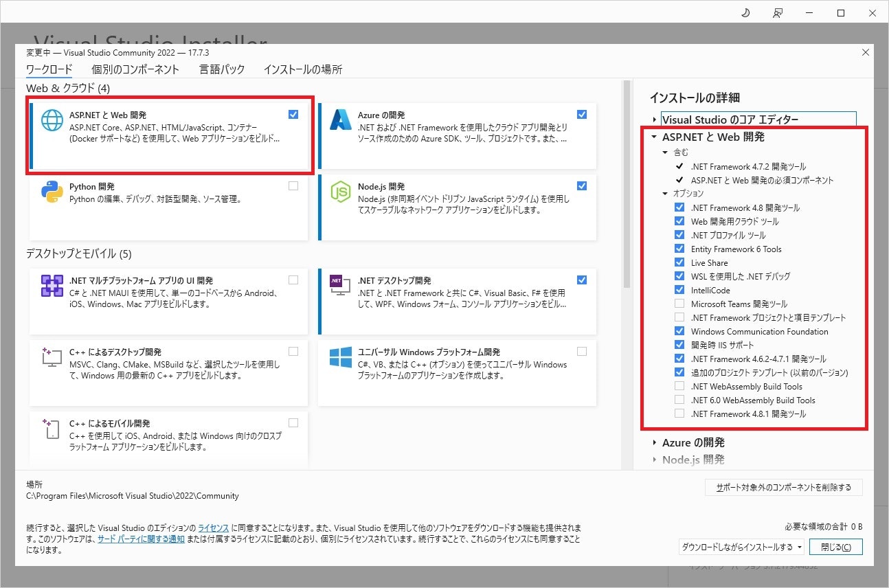Viewport: 889px width, 588px height.
Task: Click the Node.js 開発 hexagon icon
Action: 341,192
